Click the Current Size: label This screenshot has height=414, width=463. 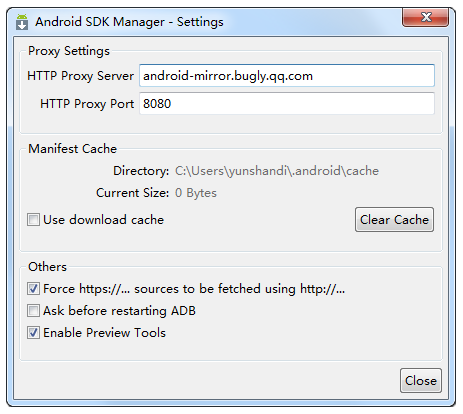[x=133, y=193]
